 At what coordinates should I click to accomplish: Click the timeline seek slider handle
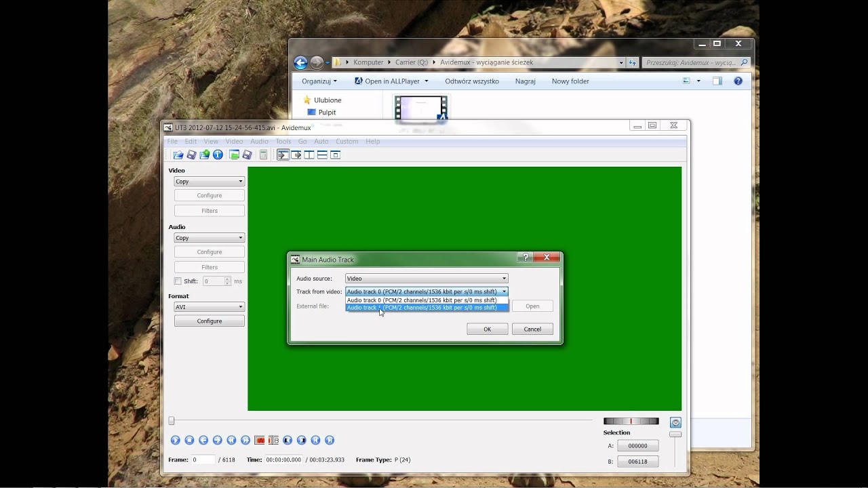172,421
